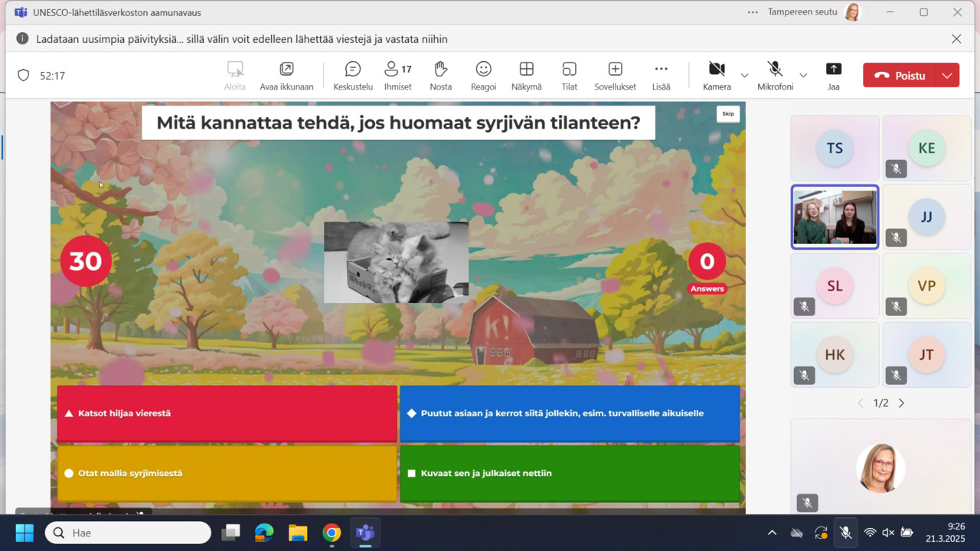Select participant tile JT
The image size is (980, 551).
coord(926,355)
